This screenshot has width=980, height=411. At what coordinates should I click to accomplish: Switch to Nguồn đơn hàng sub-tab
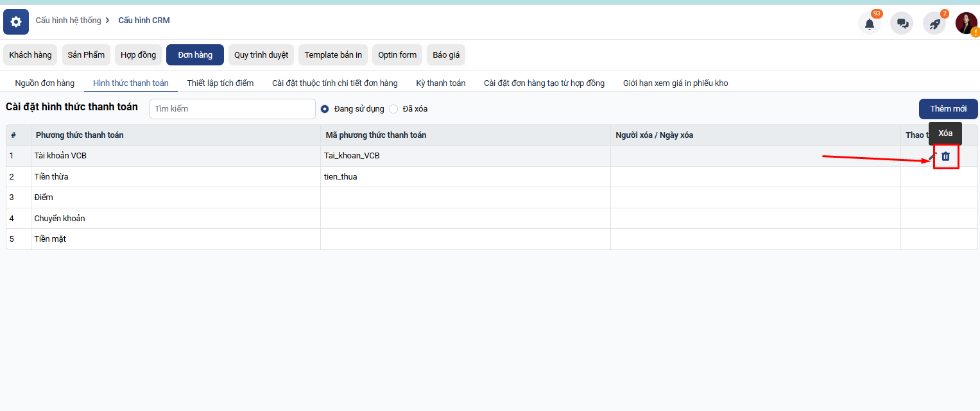(45, 83)
